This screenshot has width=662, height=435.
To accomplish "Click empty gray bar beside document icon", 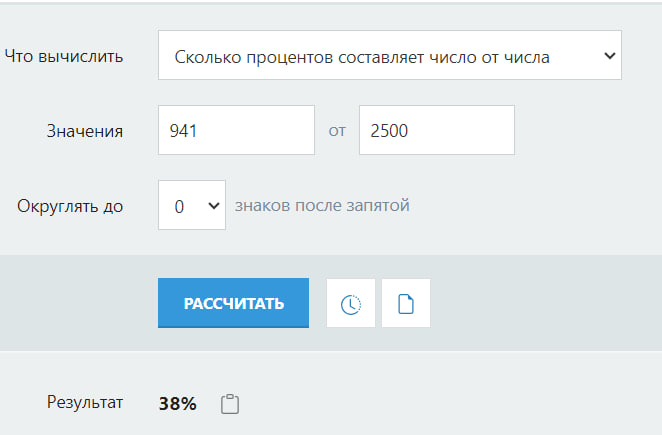I will coord(540,304).
